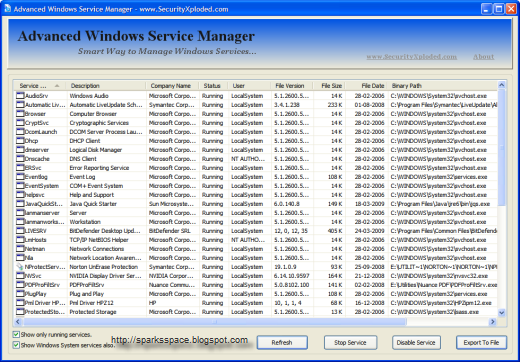
Task: Click the Dnscache service icon
Action: [x=20, y=159]
